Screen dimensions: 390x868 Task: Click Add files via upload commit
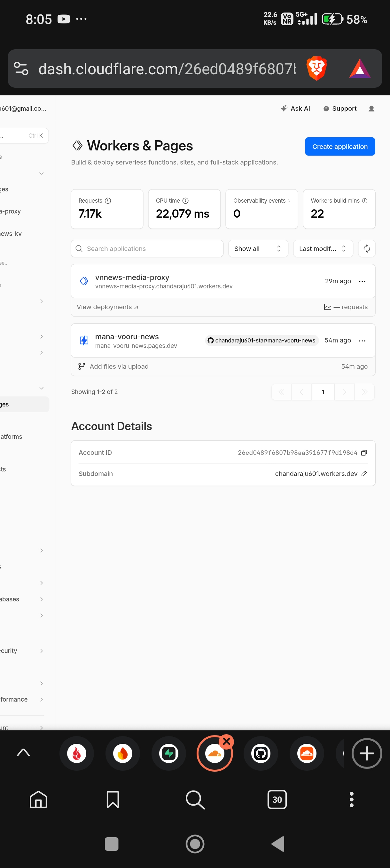coord(119,366)
